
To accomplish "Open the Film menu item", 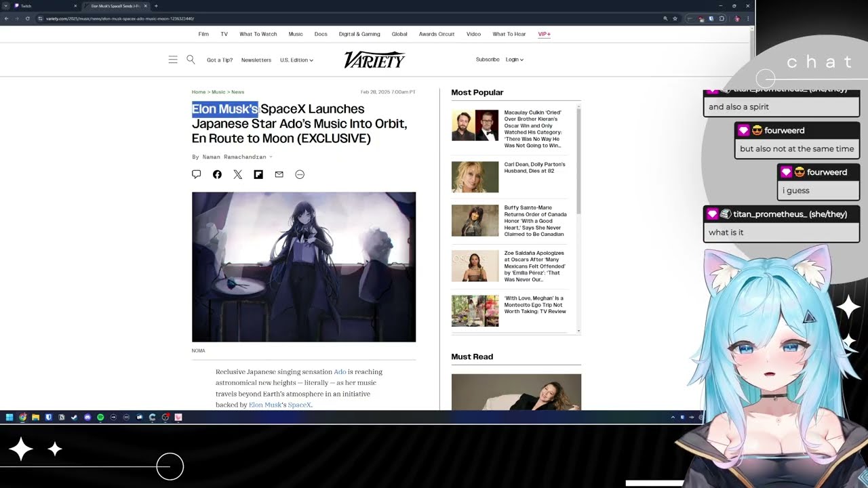I will tap(203, 34).
